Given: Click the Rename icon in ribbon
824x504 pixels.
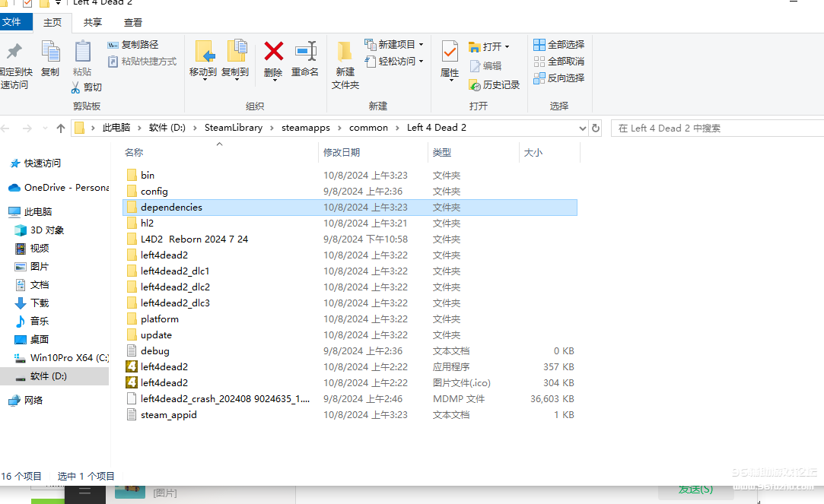Looking at the screenshot, I should [x=305, y=53].
